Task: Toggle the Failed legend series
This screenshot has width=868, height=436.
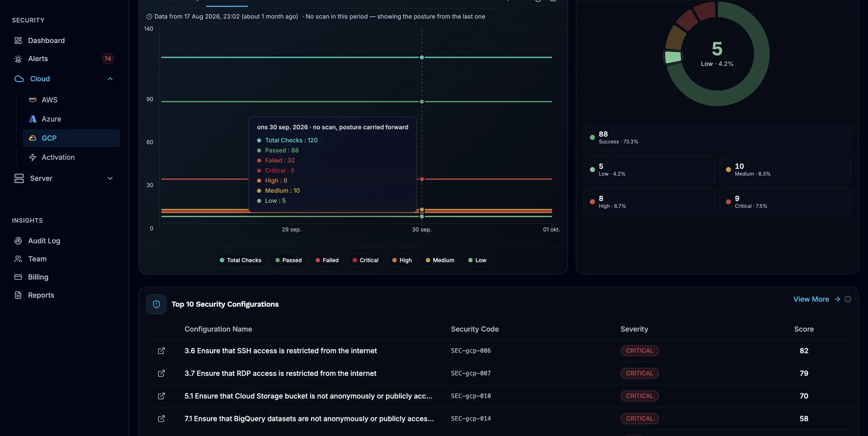Action: (327, 260)
